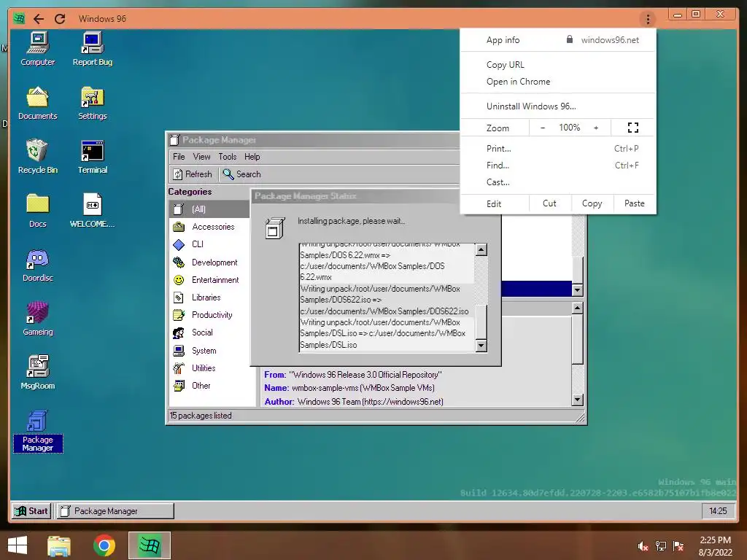Decrease zoom with the minus button
This screenshot has height=560, width=747.
(543, 128)
